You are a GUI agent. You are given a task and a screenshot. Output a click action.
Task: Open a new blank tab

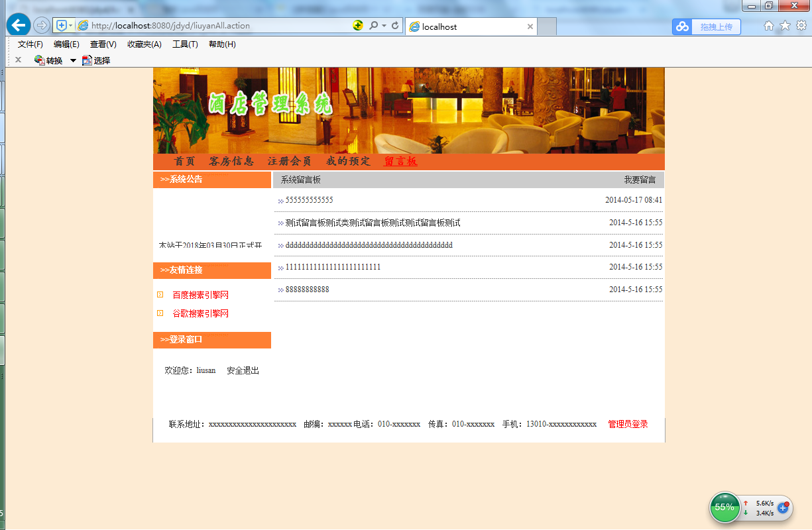click(x=546, y=26)
